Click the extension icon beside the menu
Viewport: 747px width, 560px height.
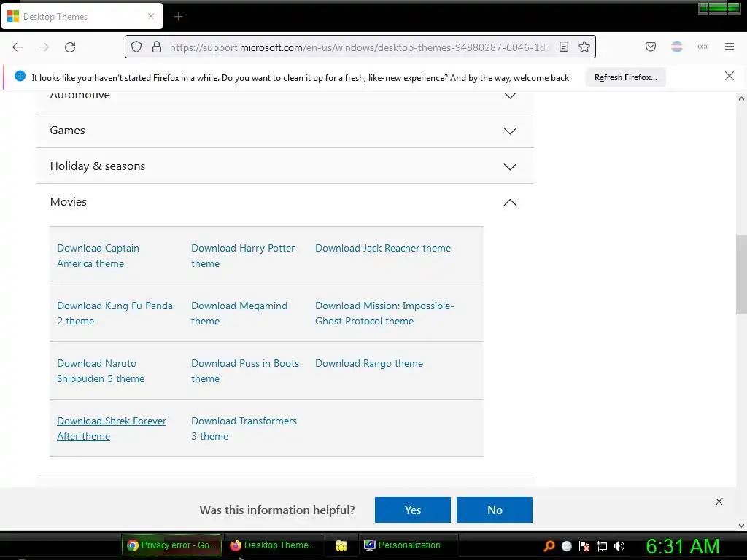point(703,47)
